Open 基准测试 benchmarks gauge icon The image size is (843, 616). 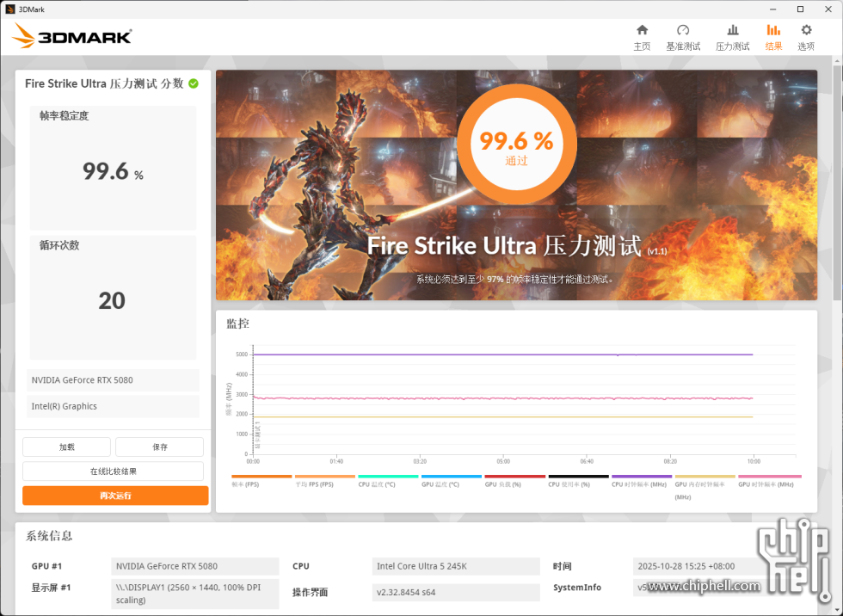[x=683, y=31]
